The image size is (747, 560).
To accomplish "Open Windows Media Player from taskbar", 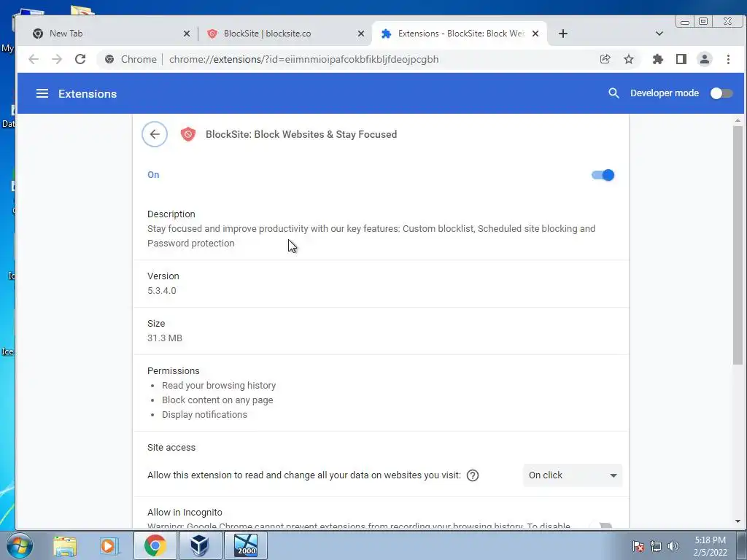I will (x=109, y=545).
